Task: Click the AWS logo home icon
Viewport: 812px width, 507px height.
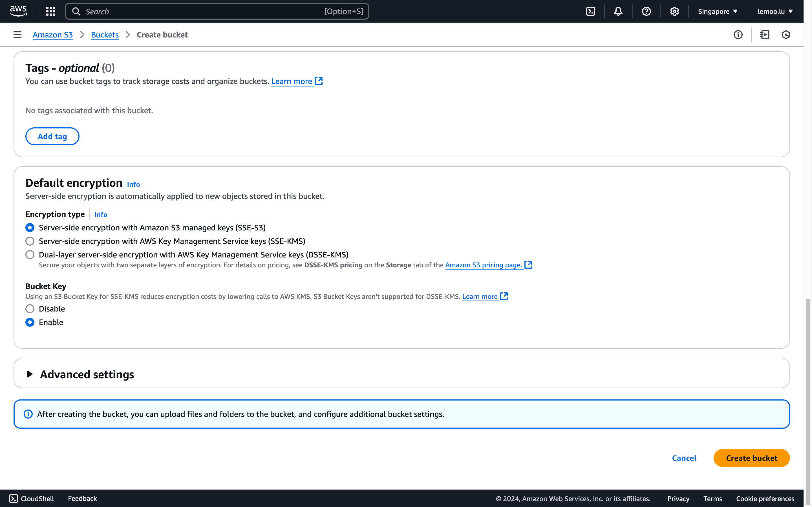Action: pos(18,11)
